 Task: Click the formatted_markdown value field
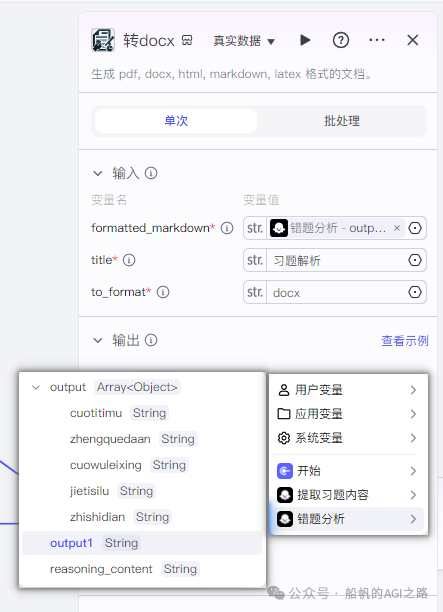pyautogui.click(x=335, y=228)
